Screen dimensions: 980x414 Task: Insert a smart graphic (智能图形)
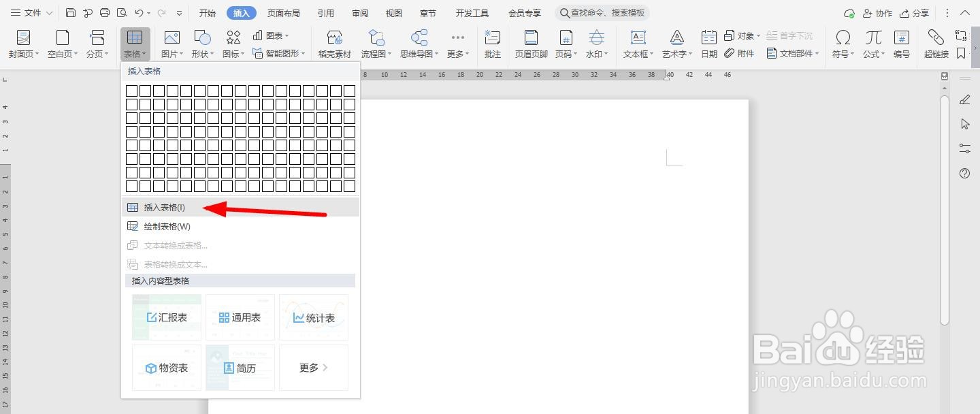pos(279,53)
